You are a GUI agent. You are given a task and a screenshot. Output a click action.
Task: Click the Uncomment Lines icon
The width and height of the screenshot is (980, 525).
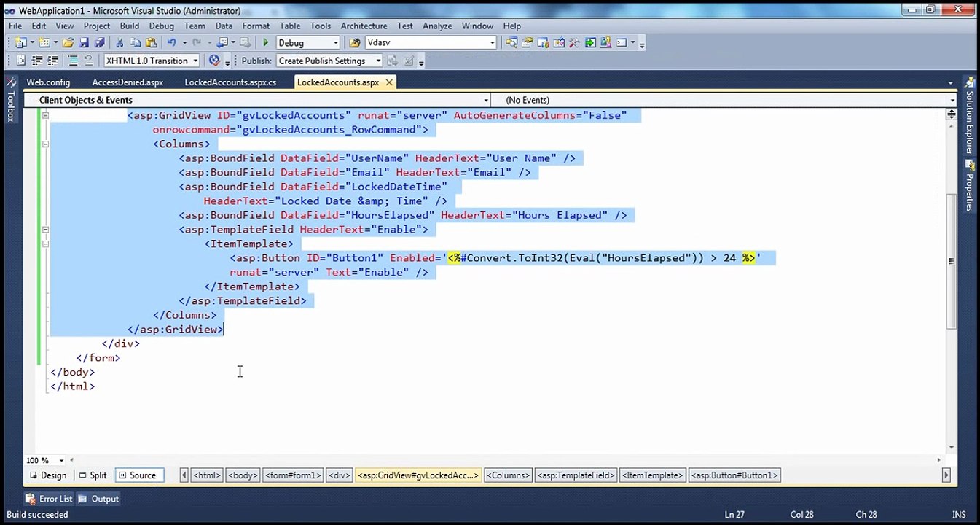[x=88, y=61]
